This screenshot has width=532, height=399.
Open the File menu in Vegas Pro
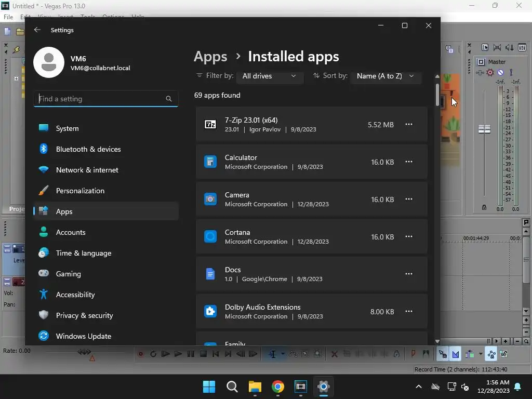tap(8, 17)
